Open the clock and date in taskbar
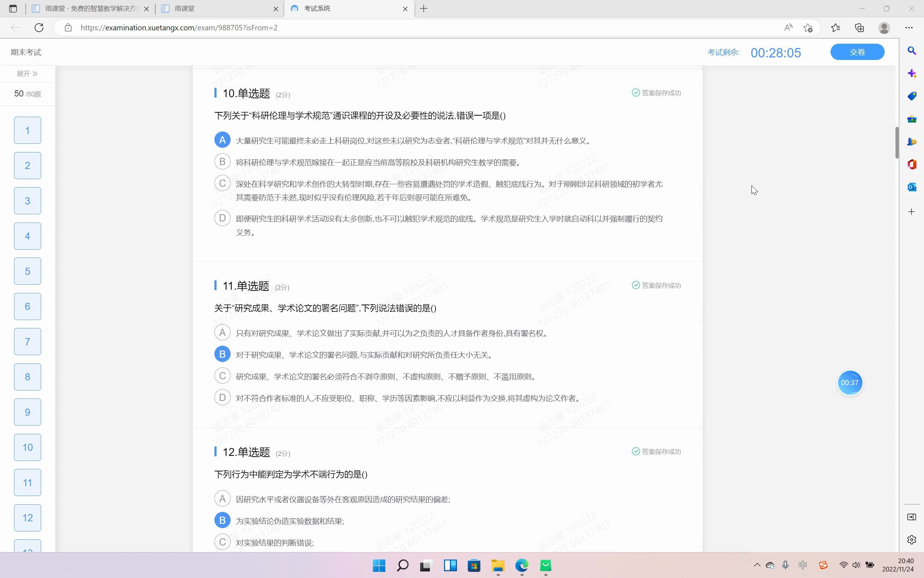This screenshot has height=578, width=924. point(898,565)
